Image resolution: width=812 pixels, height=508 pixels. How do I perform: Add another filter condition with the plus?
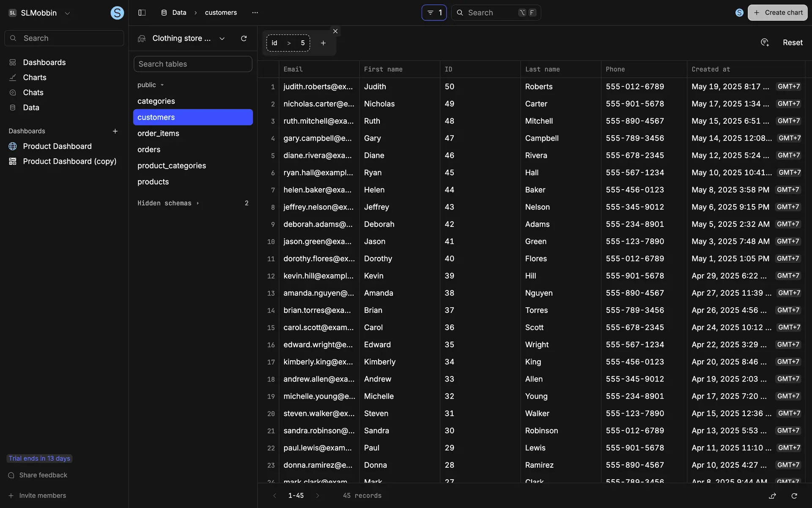coord(323,43)
